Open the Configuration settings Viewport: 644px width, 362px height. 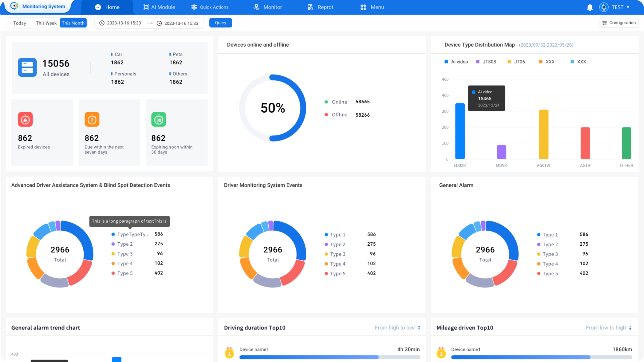pos(619,23)
